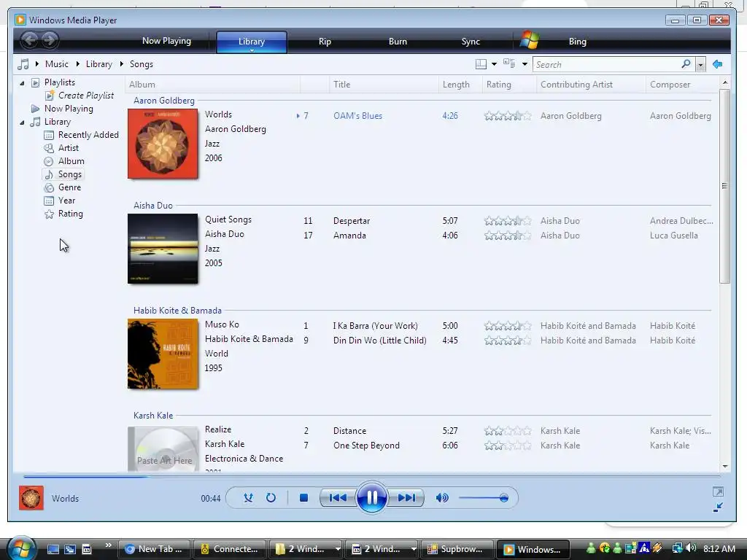This screenshot has width=747, height=560.
Task: Click the Worlds album cover art
Action: pos(163,144)
